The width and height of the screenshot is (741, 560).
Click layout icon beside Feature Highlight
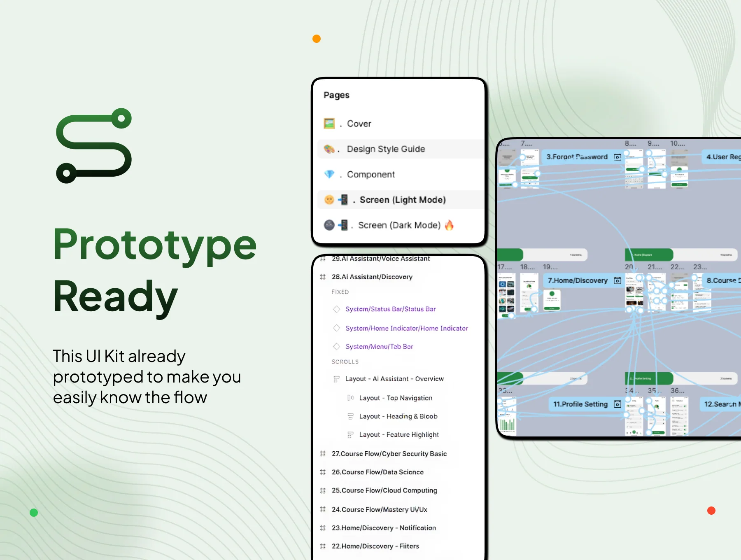tap(351, 435)
